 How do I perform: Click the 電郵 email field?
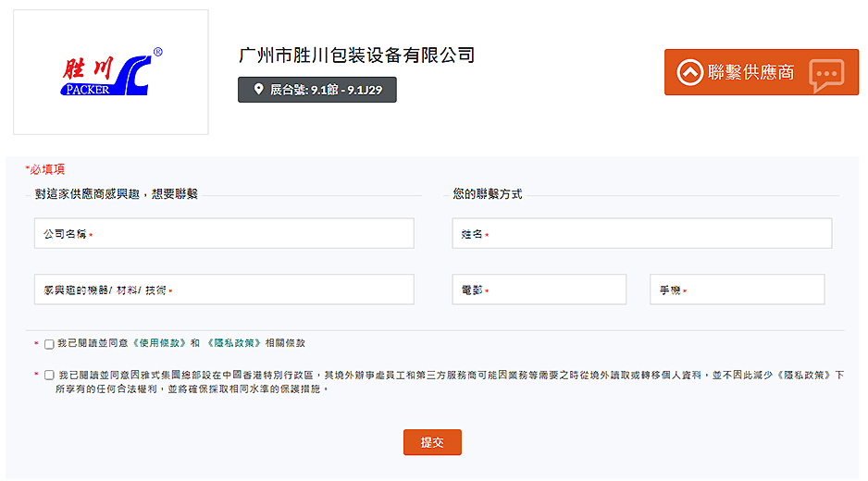tap(539, 290)
